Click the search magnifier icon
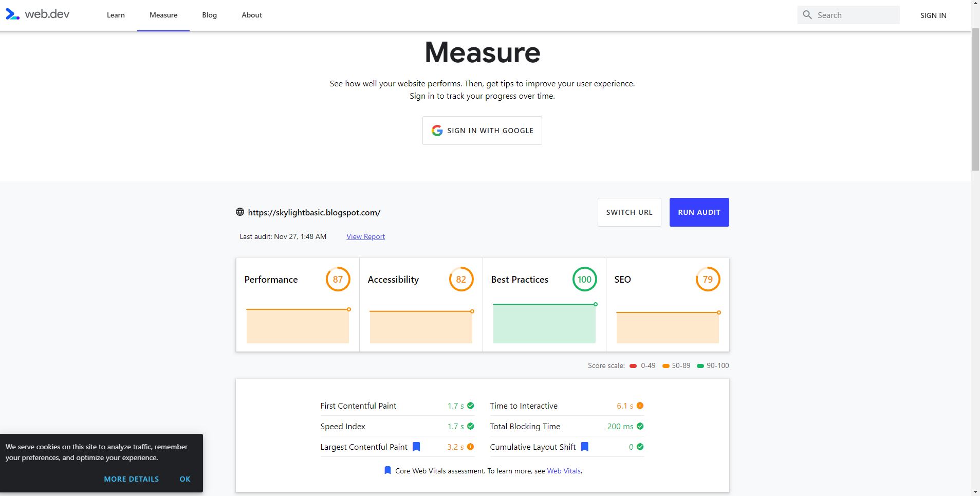980x496 pixels. pyautogui.click(x=807, y=15)
